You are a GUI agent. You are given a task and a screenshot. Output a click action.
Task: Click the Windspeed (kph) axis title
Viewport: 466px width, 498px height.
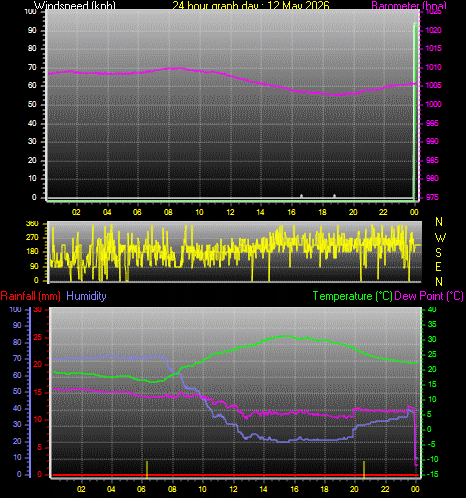tap(75, 5)
